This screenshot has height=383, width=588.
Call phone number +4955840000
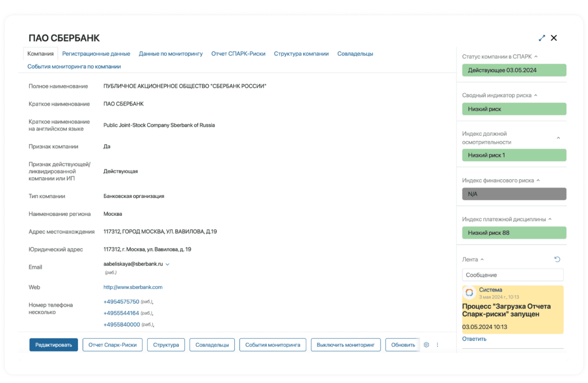[x=122, y=324]
